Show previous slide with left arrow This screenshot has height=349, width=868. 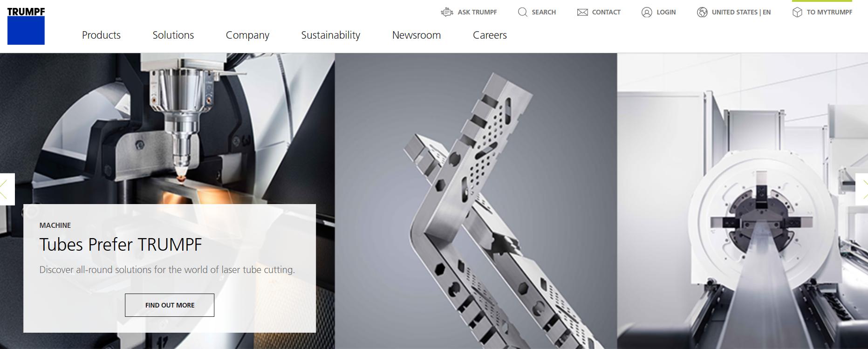point(7,189)
